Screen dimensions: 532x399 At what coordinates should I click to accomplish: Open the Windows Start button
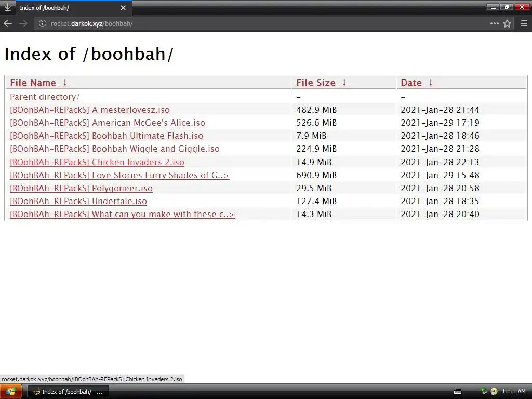(x=11, y=392)
